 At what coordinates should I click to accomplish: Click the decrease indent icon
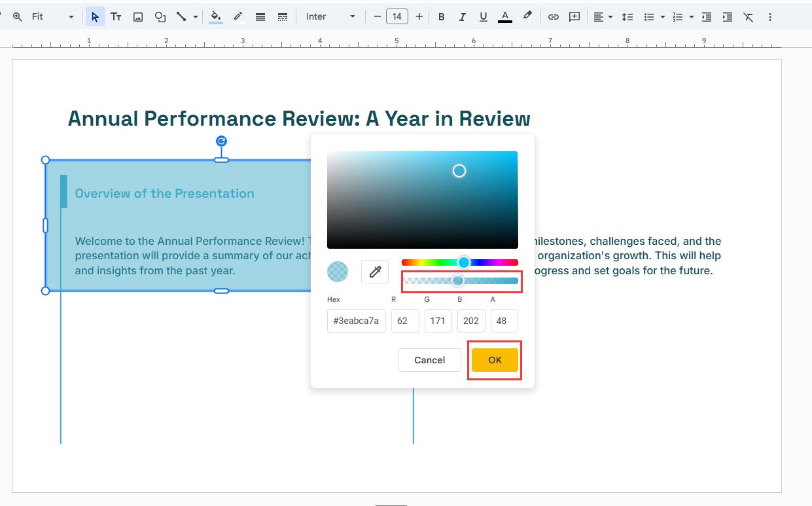tap(706, 17)
